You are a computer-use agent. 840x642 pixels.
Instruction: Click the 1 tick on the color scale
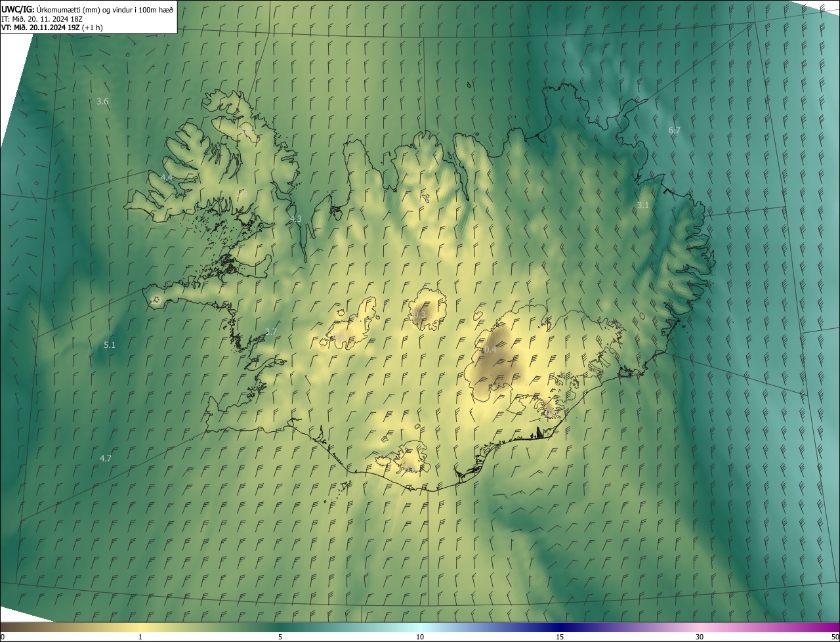coord(140,637)
